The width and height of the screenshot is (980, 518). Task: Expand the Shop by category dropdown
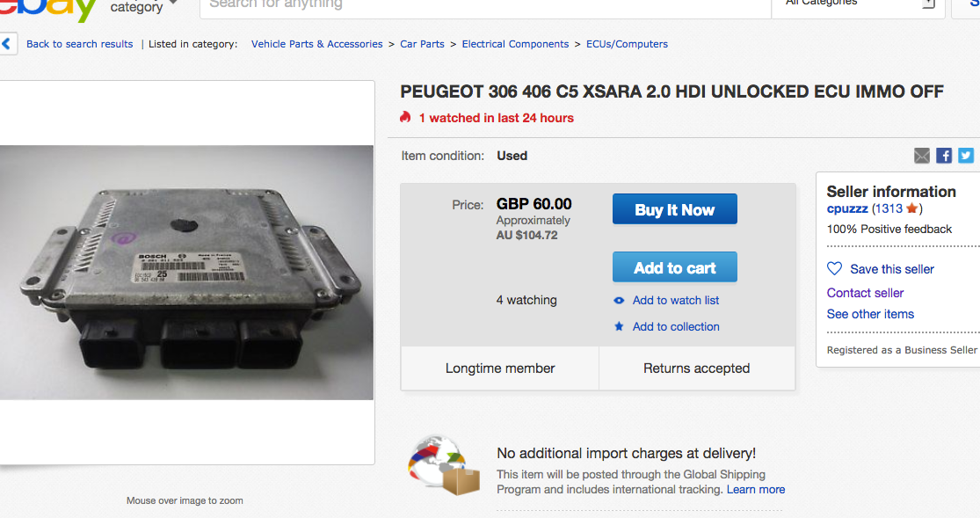pyautogui.click(x=172, y=4)
